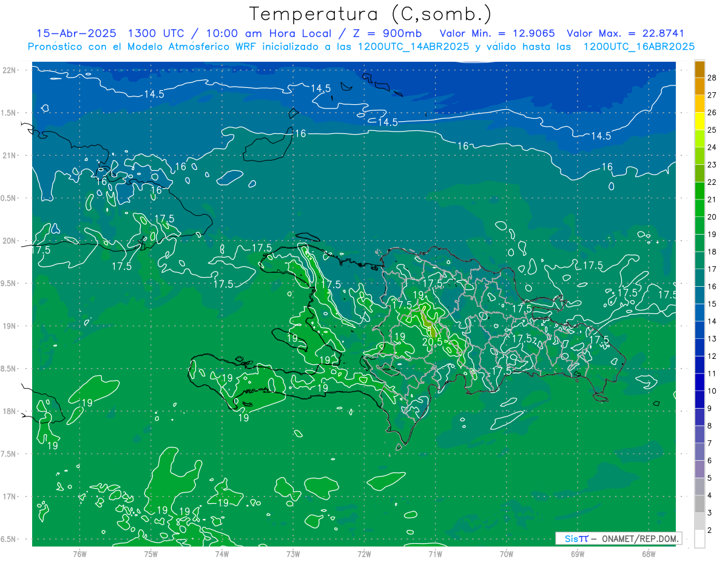This screenshot has height=562, width=728.
Task: Click the "19N" latitude axis label
Action: coord(9,326)
